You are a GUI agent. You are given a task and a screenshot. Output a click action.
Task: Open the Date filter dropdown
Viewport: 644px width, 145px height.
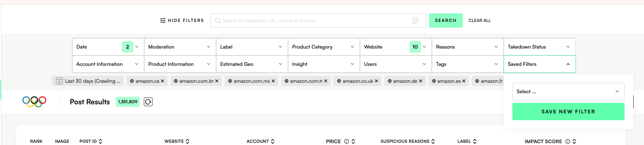[x=108, y=47]
